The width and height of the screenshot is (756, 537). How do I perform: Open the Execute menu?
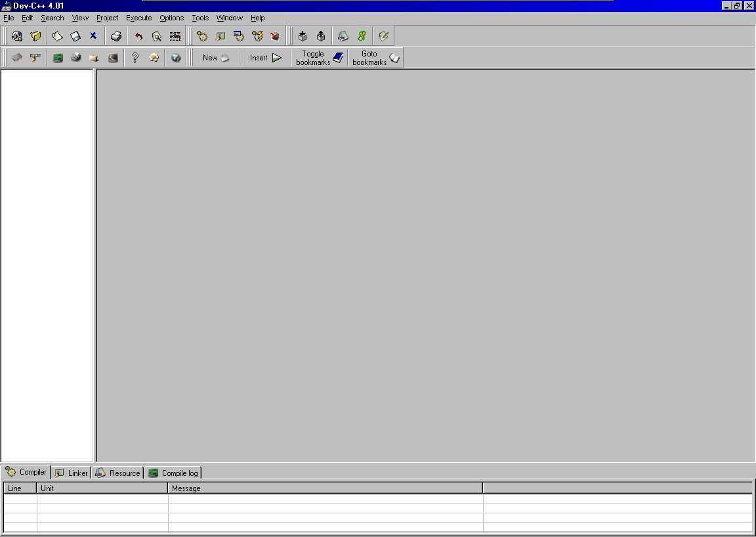139,18
